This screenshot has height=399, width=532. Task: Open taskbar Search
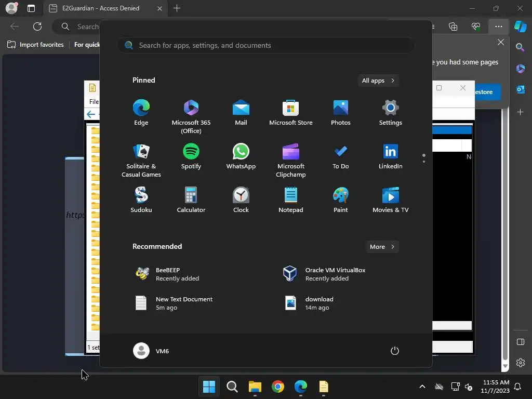click(232, 387)
